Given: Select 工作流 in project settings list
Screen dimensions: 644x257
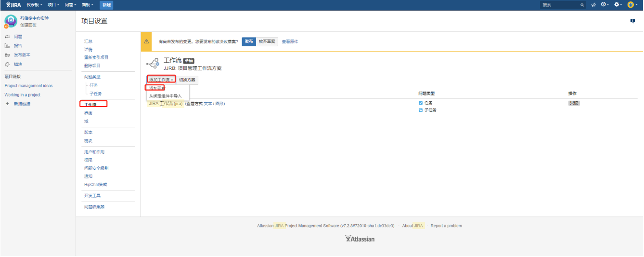Looking at the screenshot, I should (90, 105).
